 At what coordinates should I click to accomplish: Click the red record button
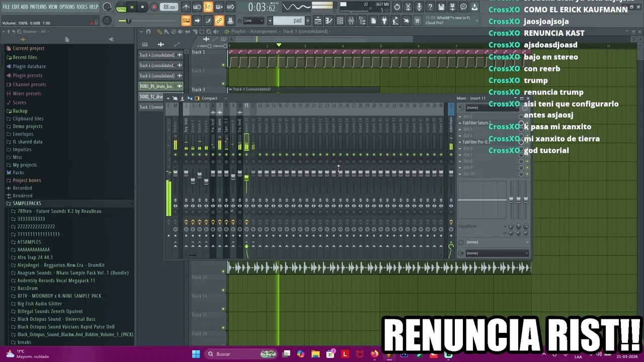point(154,7)
